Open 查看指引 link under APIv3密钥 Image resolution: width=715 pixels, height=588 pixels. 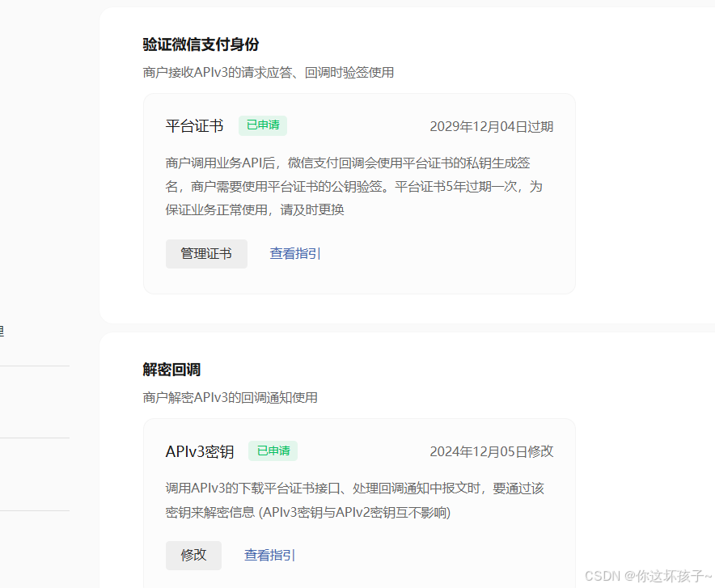(269, 555)
